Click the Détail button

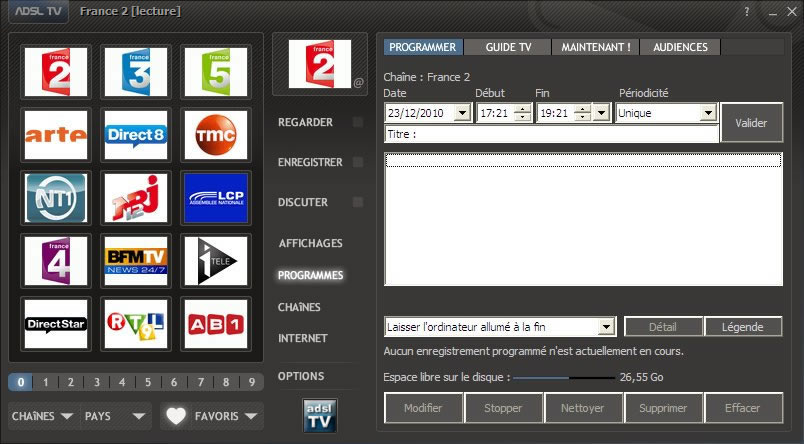click(663, 327)
